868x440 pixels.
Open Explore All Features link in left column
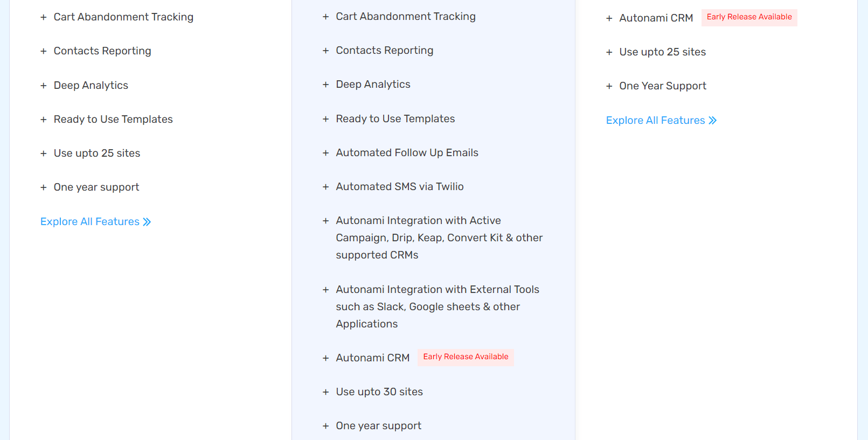[x=90, y=222]
